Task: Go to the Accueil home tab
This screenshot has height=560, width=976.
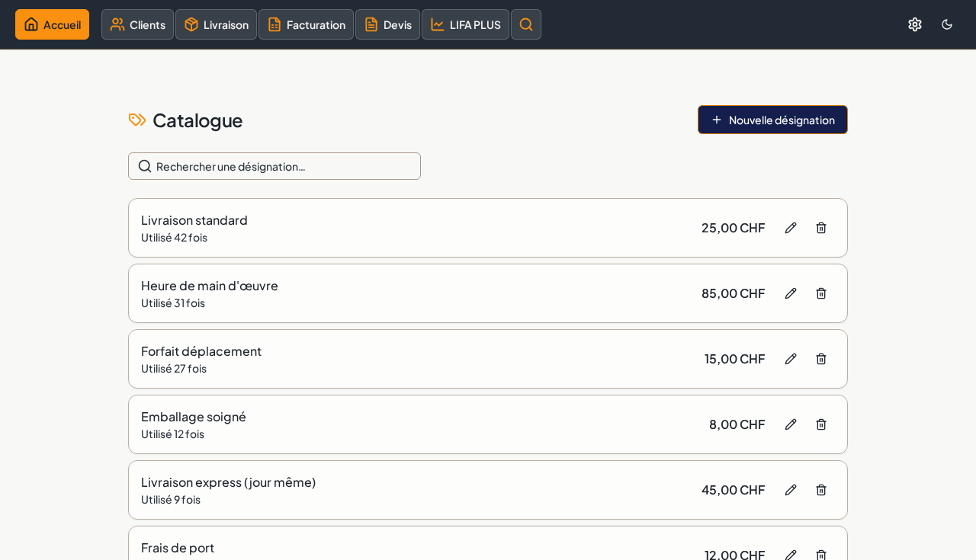Action: coord(52,24)
